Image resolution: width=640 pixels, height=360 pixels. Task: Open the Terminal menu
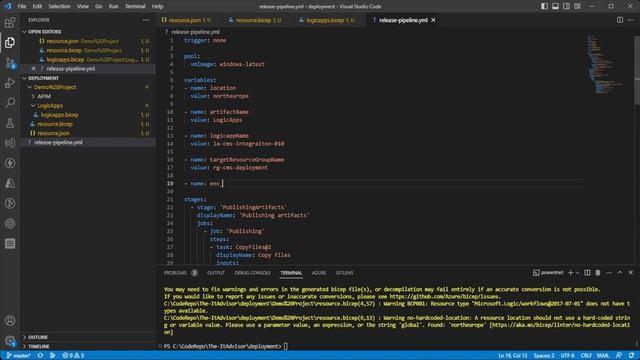tap(135, 6)
